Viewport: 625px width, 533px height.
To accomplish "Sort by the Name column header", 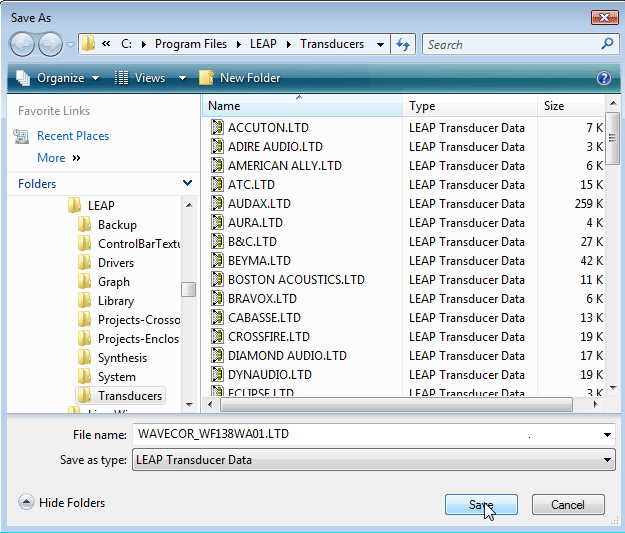I will (x=303, y=106).
